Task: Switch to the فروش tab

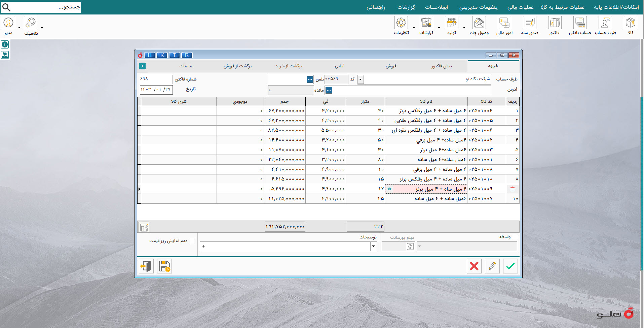Action: click(391, 66)
